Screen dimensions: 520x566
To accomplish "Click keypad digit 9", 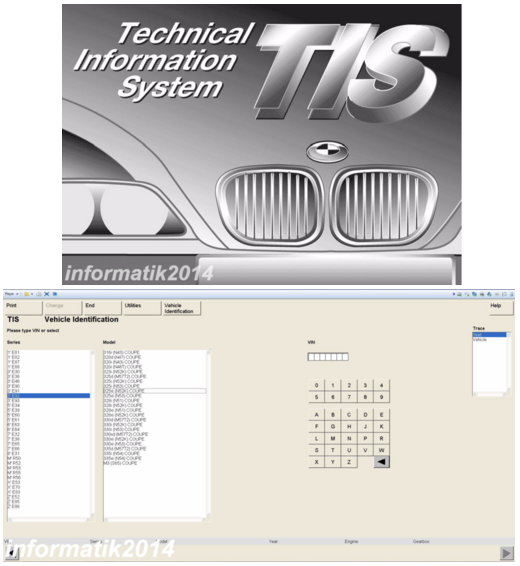I will [381, 397].
